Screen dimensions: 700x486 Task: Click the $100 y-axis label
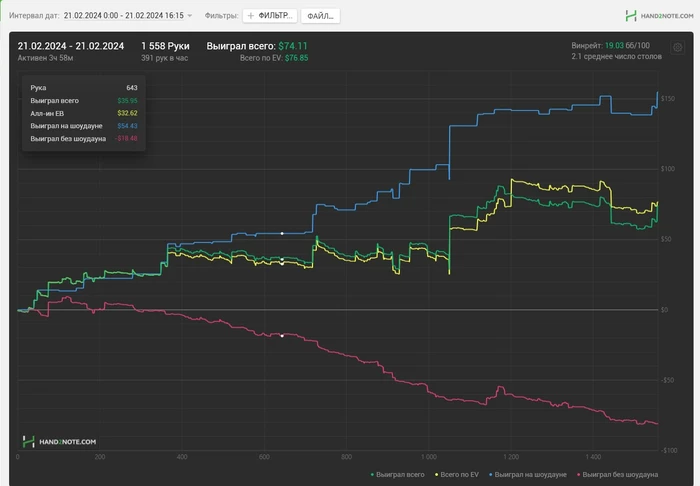[668, 169]
